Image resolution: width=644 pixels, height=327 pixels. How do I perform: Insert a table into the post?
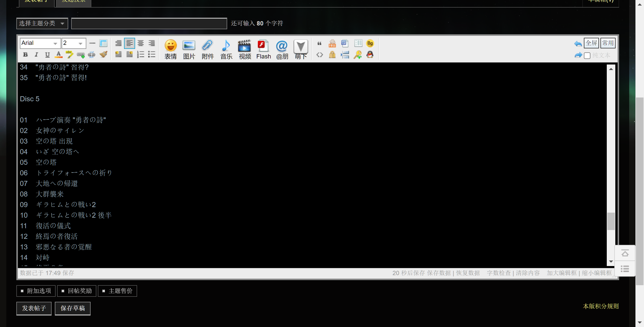coord(103,43)
